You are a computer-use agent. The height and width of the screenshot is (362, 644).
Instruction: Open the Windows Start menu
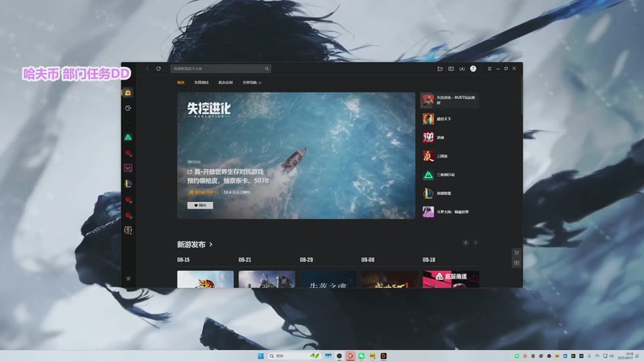pos(260,356)
